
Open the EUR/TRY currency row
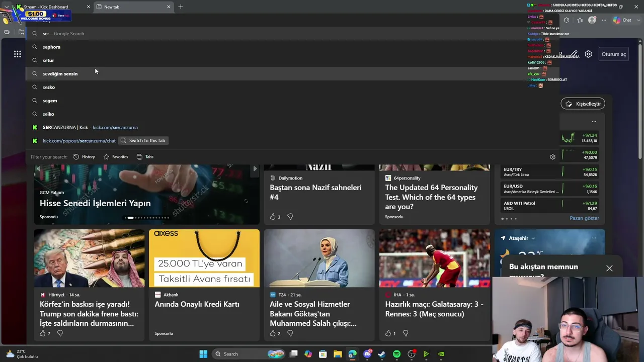[x=550, y=172]
